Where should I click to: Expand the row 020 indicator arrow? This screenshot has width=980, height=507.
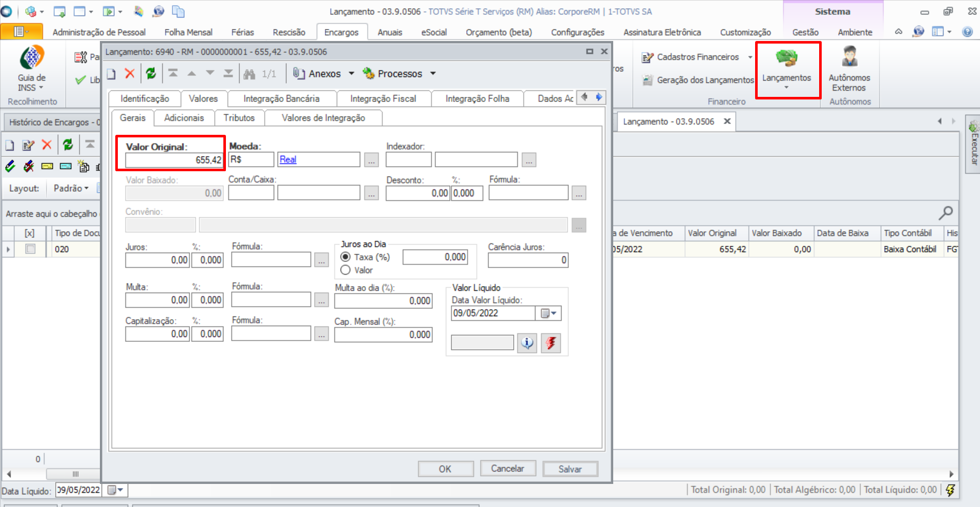(x=8, y=250)
